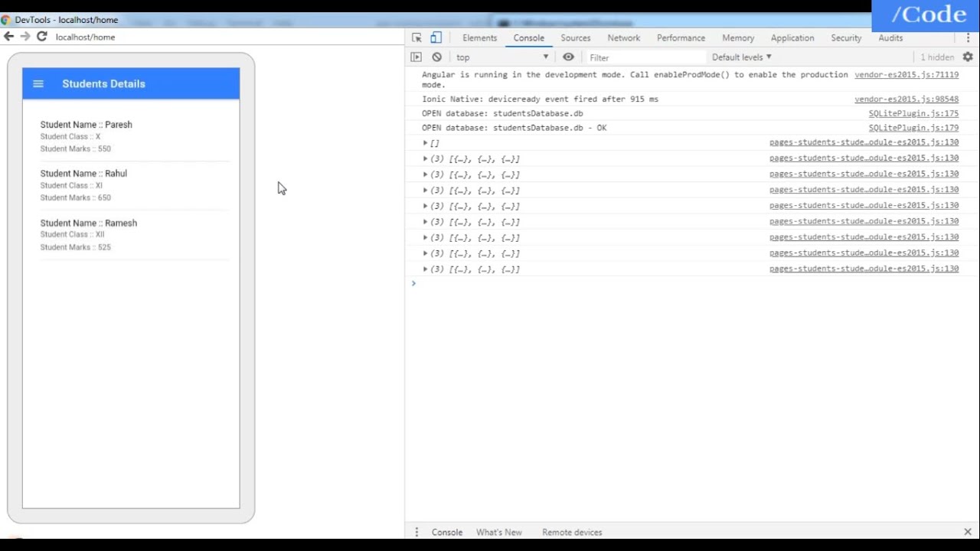Screen dimensions: 980x551
Task: Open console settings gear icon
Action: [x=968, y=57]
